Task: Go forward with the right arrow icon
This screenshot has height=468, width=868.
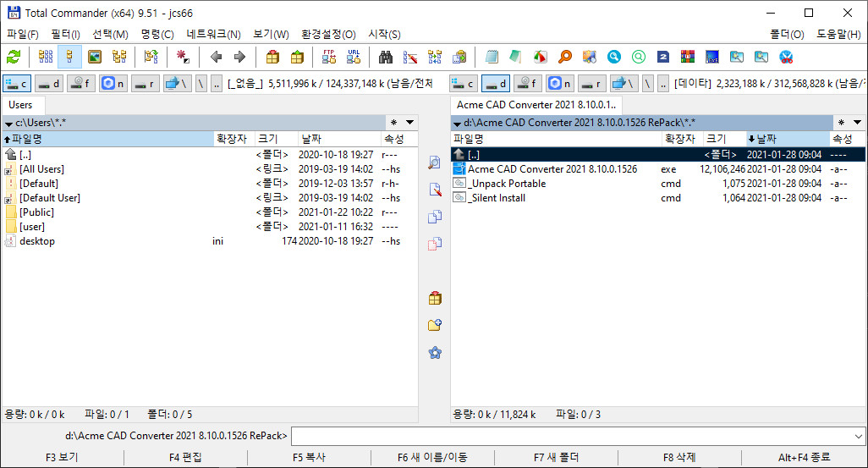Action: [x=239, y=57]
